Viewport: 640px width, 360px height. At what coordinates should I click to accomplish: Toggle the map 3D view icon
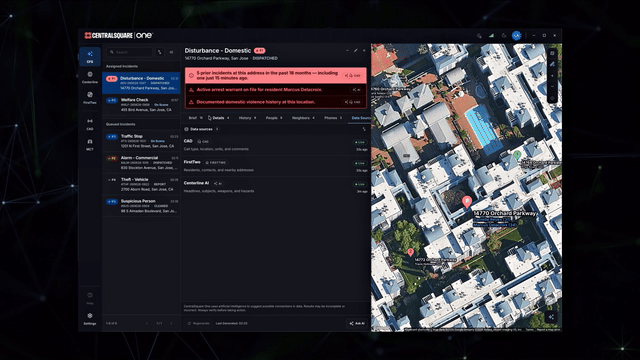[x=552, y=64]
